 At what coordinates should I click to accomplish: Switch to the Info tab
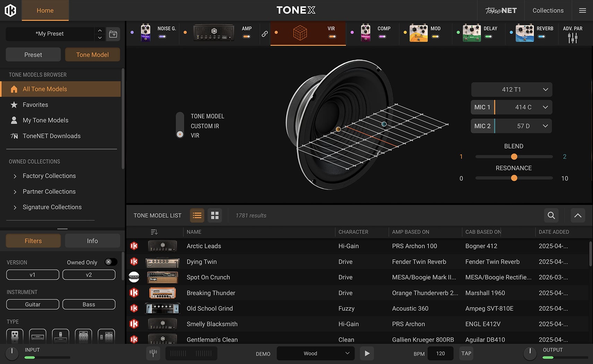tap(92, 241)
